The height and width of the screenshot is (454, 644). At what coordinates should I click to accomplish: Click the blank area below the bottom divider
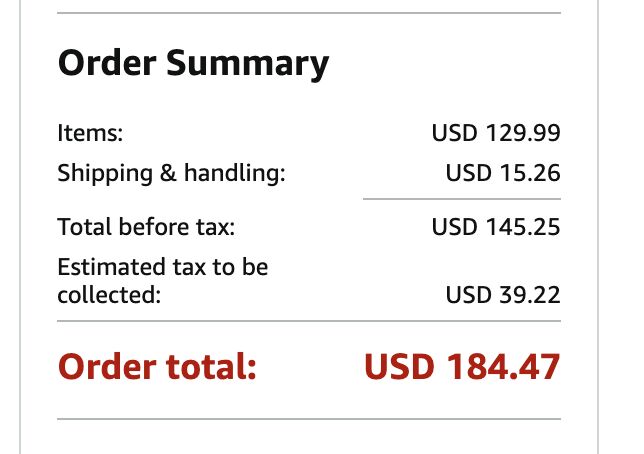click(x=309, y=438)
